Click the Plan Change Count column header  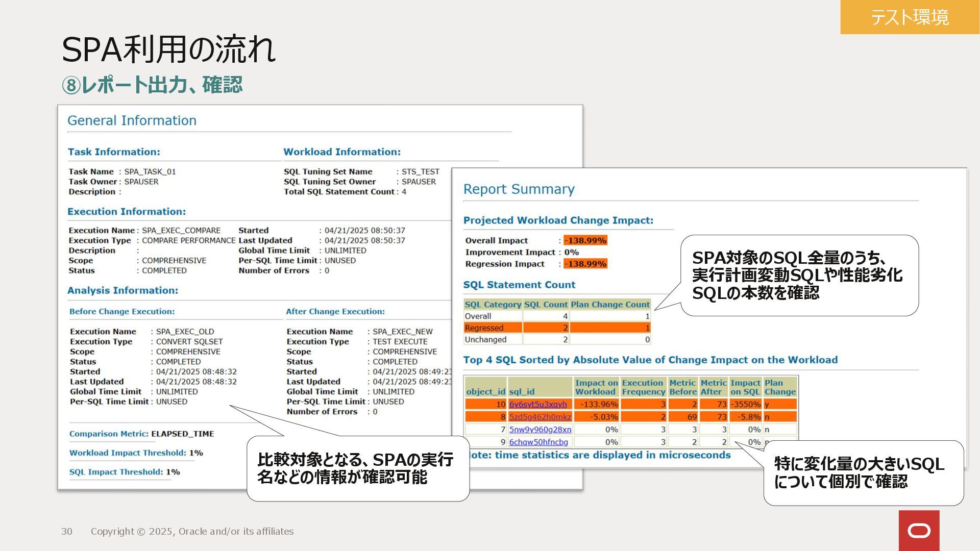click(x=610, y=305)
